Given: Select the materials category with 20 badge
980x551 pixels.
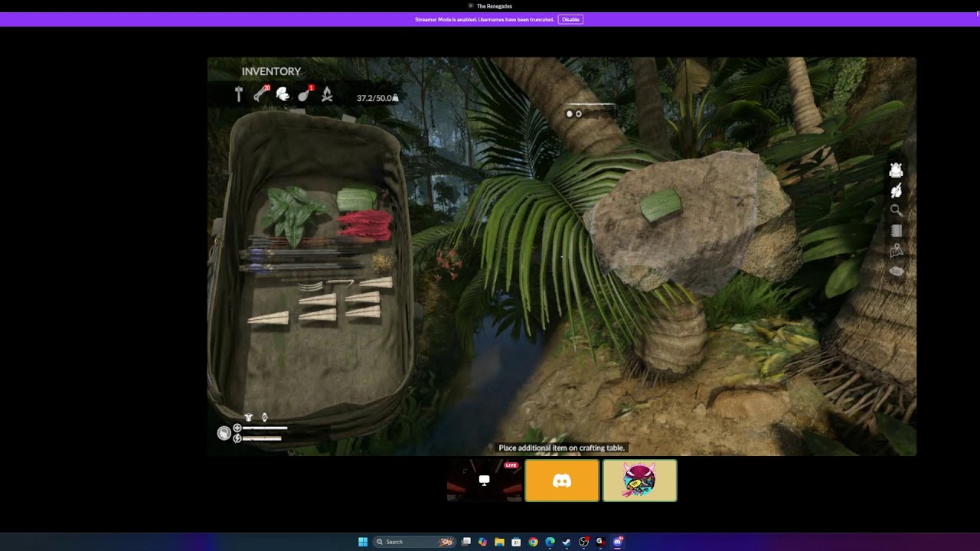Looking at the screenshot, I should point(261,94).
